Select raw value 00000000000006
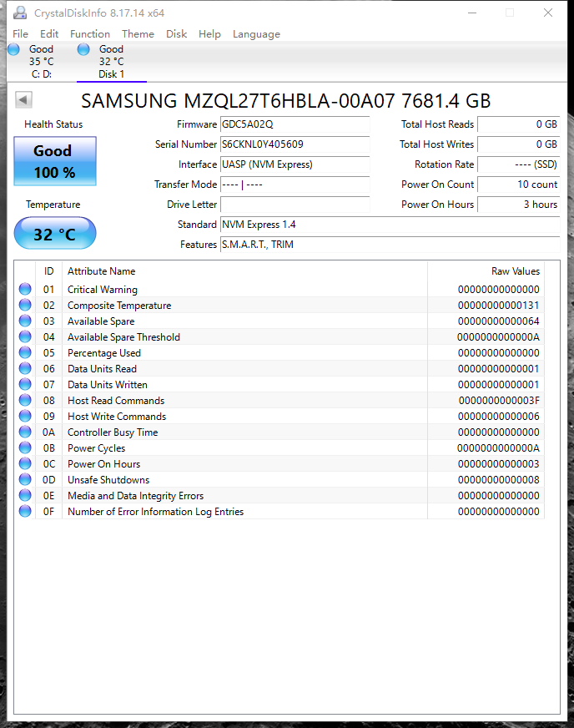 tap(498, 416)
